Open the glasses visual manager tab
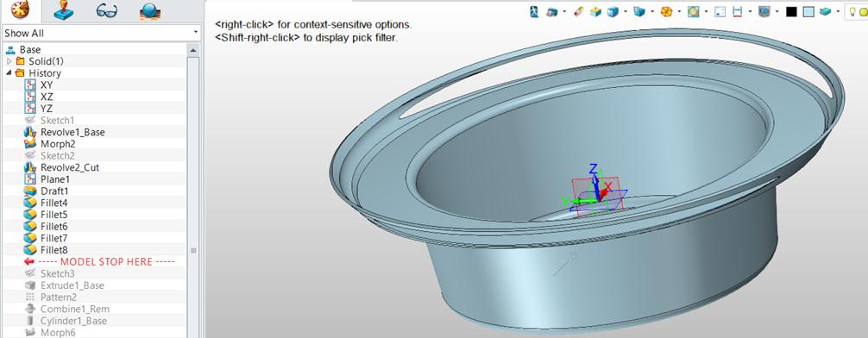This screenshot has height=338, width=868. tap(106, 10)
